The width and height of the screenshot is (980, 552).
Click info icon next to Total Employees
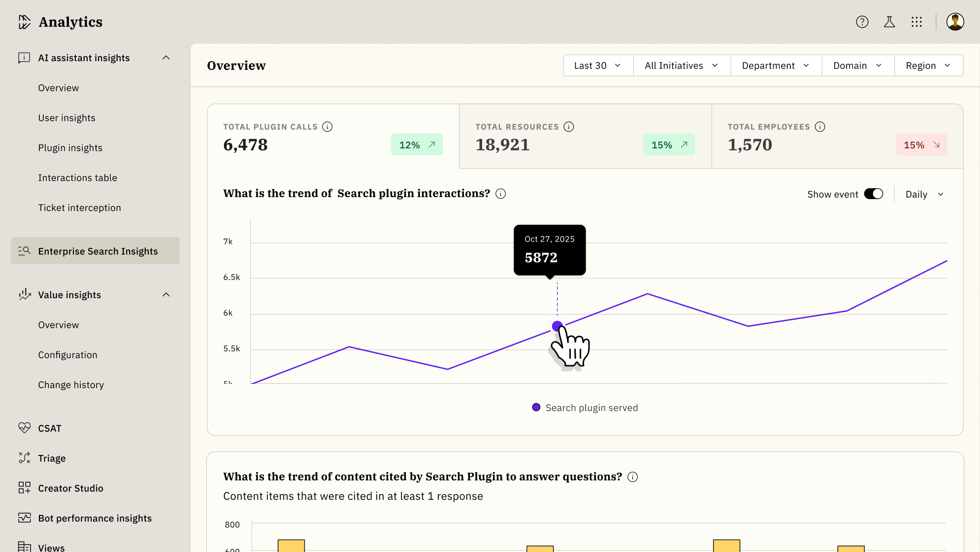(820, 127)
